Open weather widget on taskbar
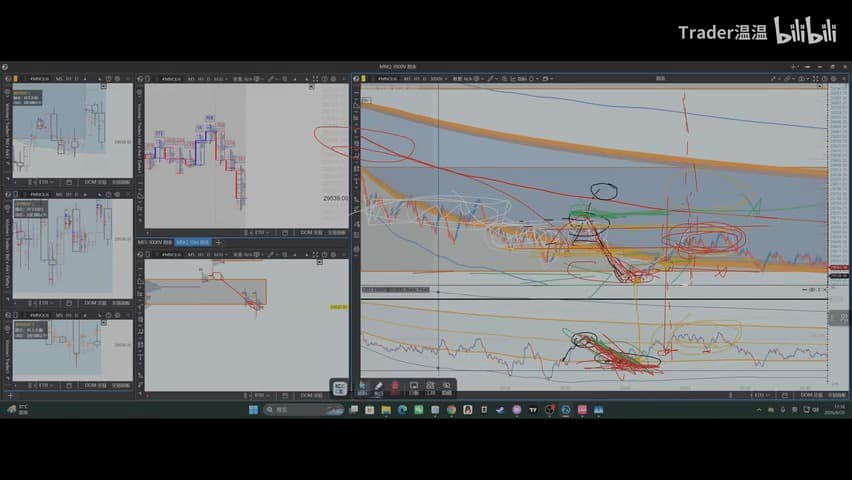 point(18,410)
